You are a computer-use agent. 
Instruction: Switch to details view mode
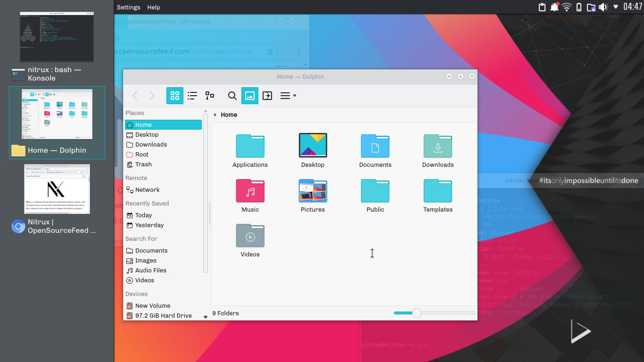point(210,95)
